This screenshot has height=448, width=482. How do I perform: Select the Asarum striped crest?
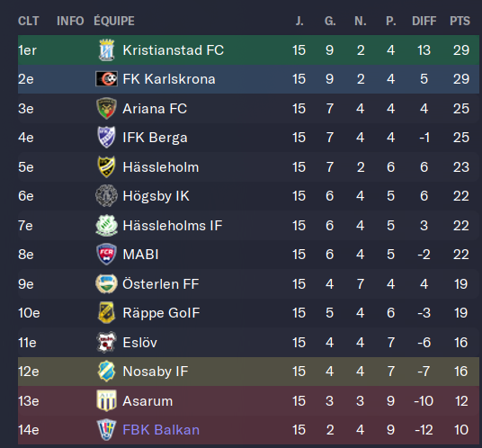(x=106, y=400)
